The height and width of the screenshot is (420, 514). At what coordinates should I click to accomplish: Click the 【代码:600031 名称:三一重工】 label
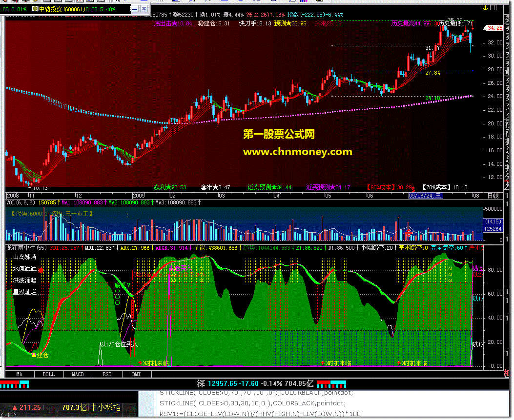pyautogui.click(x=51, y=214)
